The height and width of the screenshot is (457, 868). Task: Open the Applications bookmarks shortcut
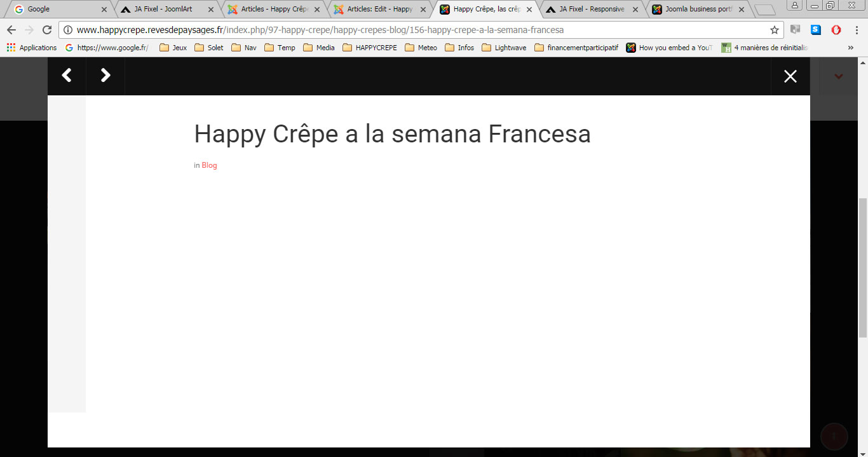point(32,48)
